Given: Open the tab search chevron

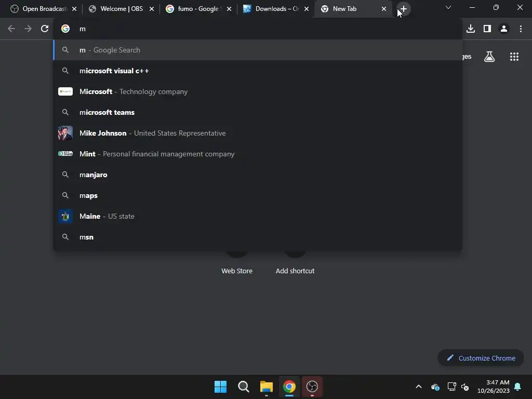Looking at the screenshot, I should pos(448,7).
